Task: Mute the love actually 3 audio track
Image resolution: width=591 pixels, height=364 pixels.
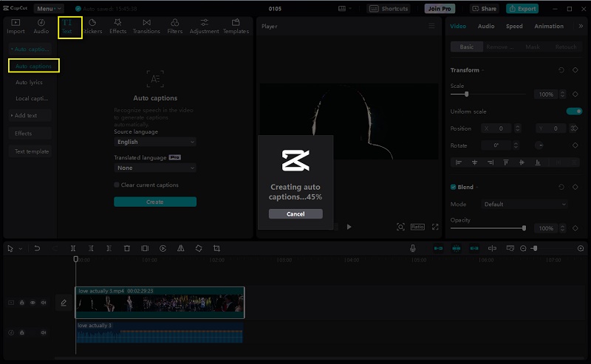Action: pos(44,333)
